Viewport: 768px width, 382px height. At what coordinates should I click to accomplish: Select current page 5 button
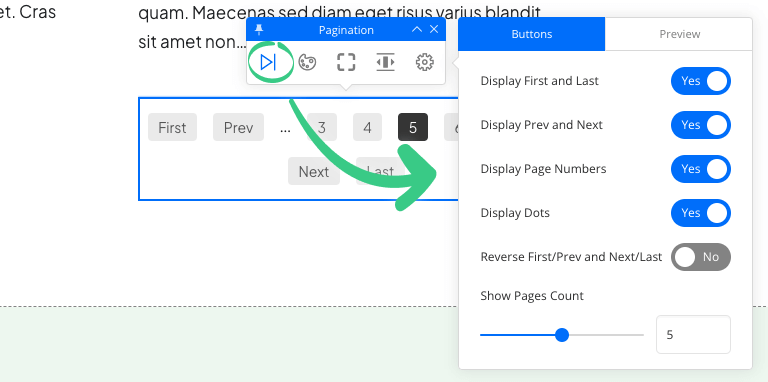413,127
